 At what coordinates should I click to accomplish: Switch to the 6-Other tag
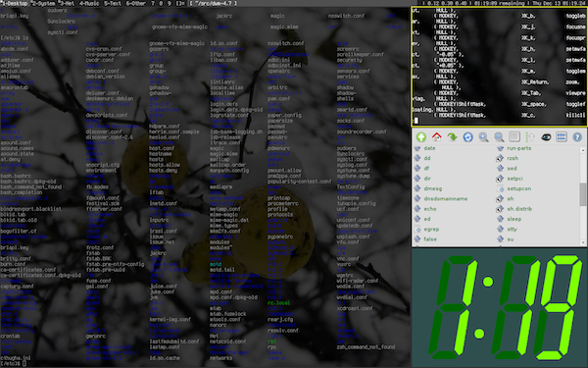tap(136, 3)
